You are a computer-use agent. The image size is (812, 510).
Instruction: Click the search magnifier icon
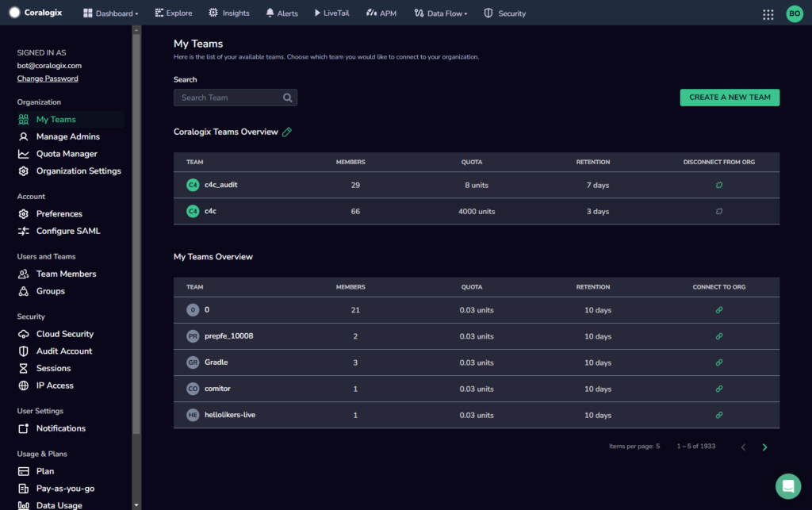[x=287, y=98]
